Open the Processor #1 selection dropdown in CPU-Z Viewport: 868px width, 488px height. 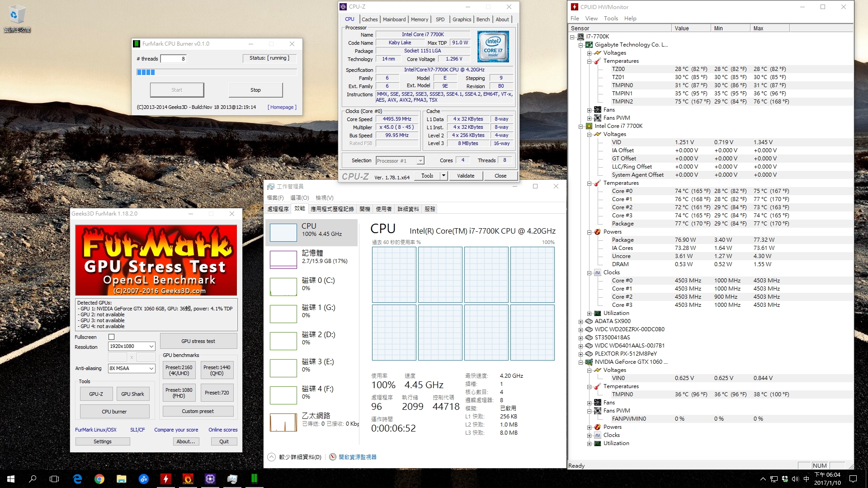click(400, 160)
